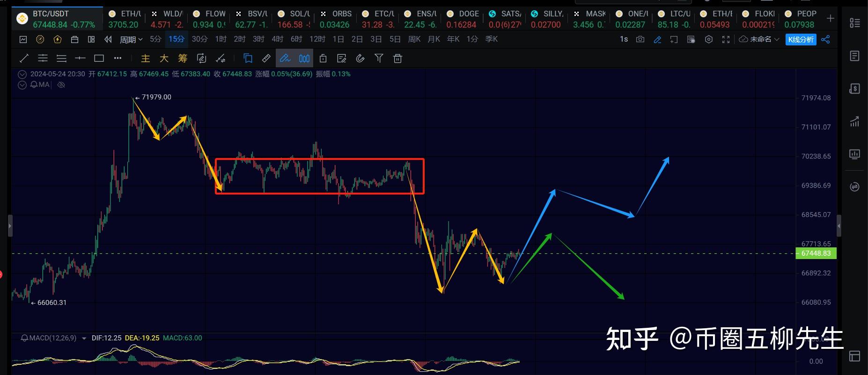Click the share icon beside K线分析
This screenshot has width=868, height=375.
(x=825, y=39)
